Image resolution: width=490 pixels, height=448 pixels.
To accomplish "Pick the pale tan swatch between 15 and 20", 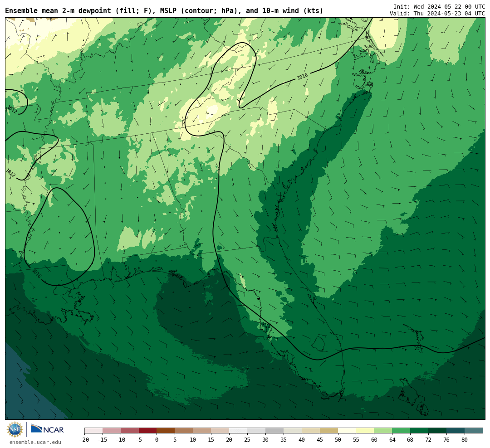I will point(220,431).
